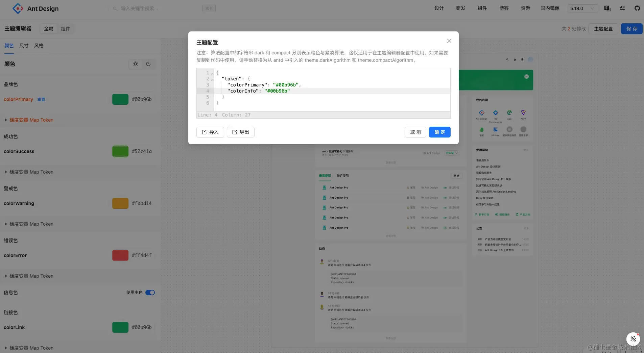This screenshot has width=644, height=353.
Task: Open the colorPrimary color swatch
Action: click(120, 99)
